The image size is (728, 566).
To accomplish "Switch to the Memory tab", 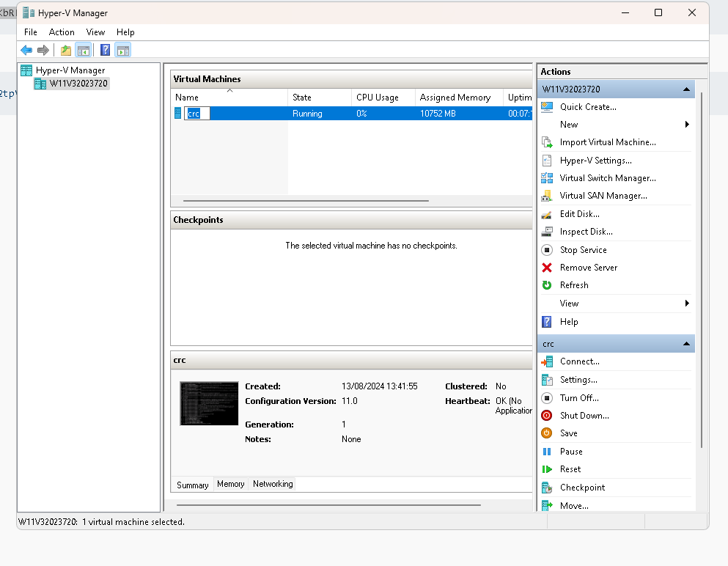I will point(231,484).
